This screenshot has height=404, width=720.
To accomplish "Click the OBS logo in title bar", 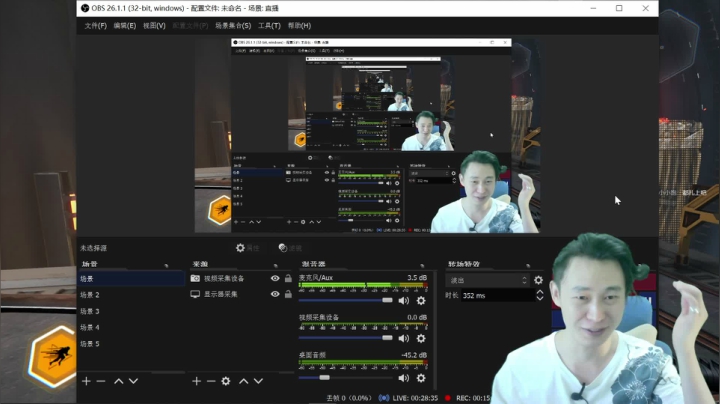I will coord(84,8).
